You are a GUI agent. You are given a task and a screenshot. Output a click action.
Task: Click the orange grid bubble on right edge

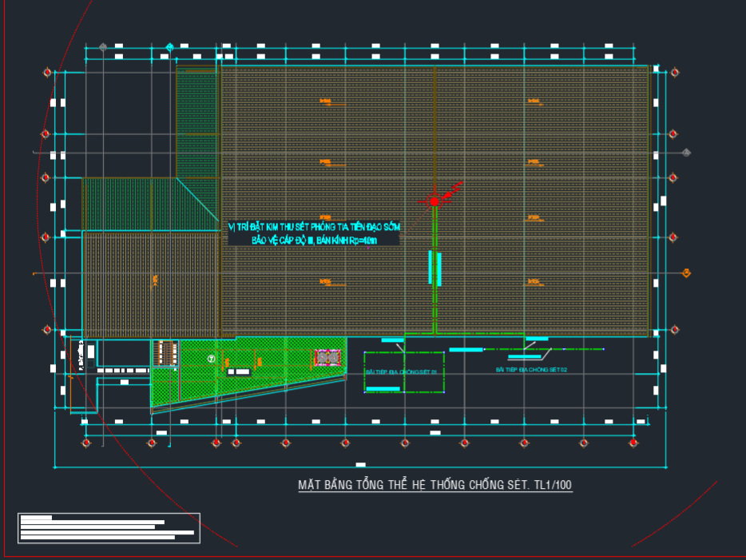click(686, 273)
